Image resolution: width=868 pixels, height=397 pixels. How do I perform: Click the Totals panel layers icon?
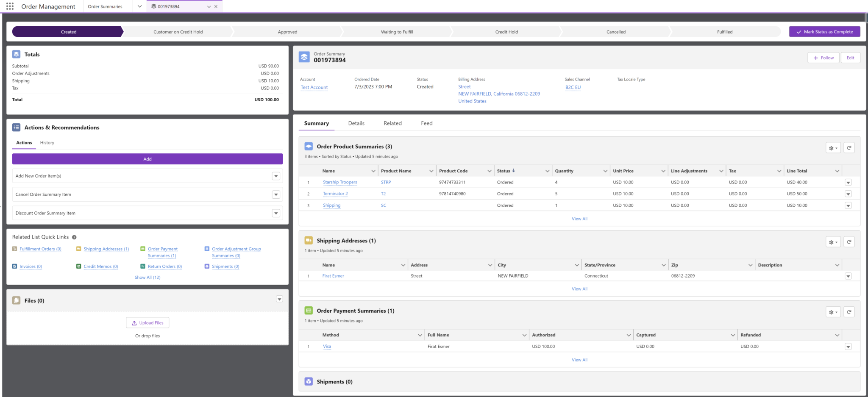[x=16, y=54]
